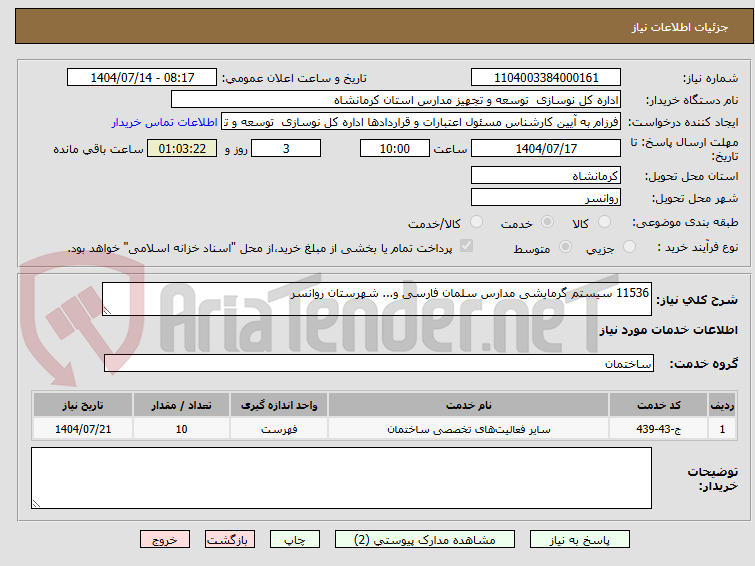Click the تاریخ نیاز column header
This screenshot has width=755, height=566.
coord(83,405)
